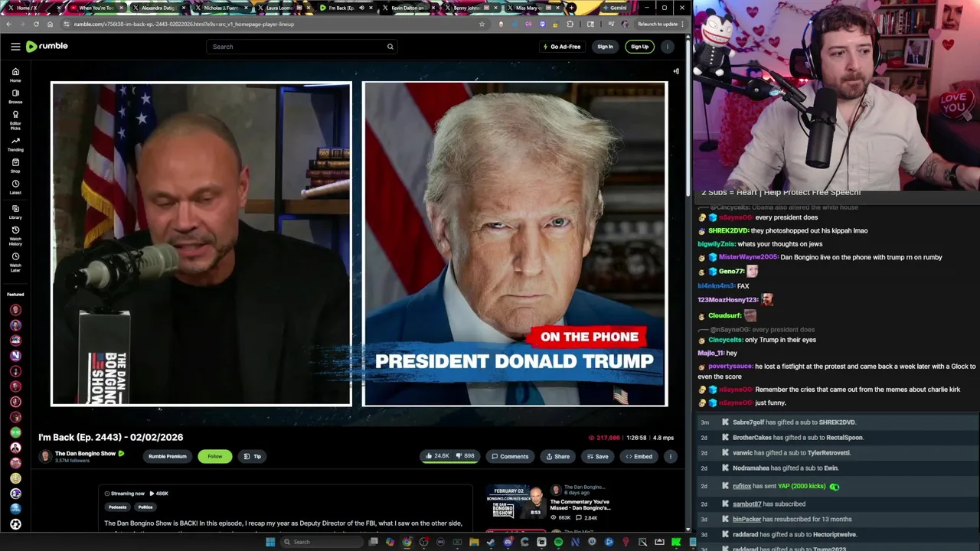Click the sambot87 username in events
The width and height of the screenshot is (980, 551).
point(747,504)
